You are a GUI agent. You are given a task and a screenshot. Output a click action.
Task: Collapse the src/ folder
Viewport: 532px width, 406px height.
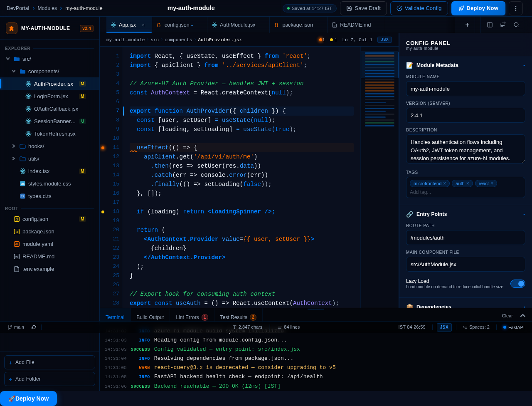pyautogui.click(x=8, y=59)
